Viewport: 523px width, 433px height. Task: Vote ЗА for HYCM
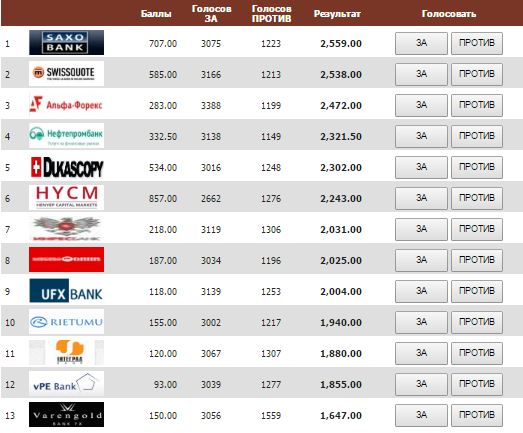(421, 198)
